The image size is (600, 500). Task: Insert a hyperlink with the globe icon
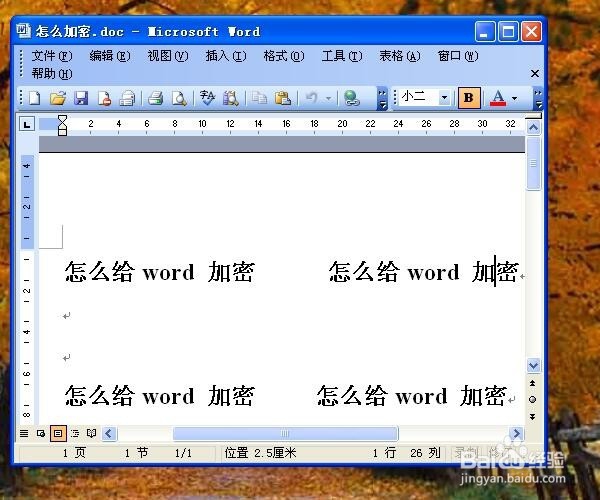[351, 98]
